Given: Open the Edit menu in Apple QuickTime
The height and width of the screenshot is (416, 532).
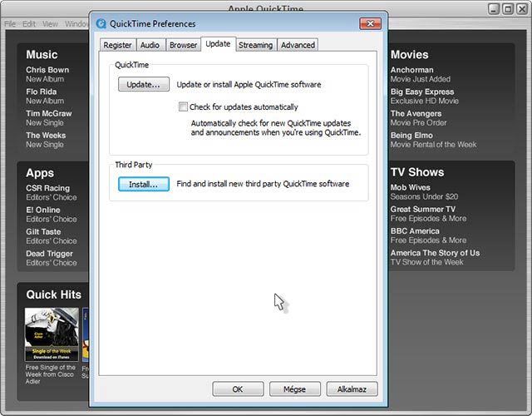Looking at the screenshot, I should (x=29, y=24).
